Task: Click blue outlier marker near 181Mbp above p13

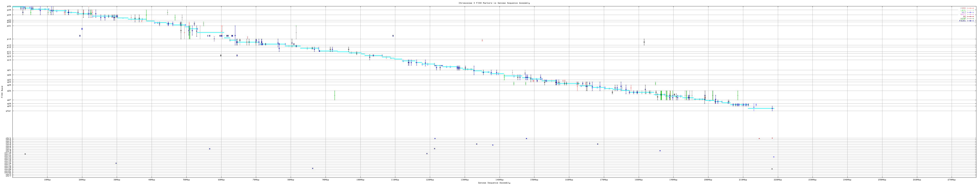Action: point(644,42)
